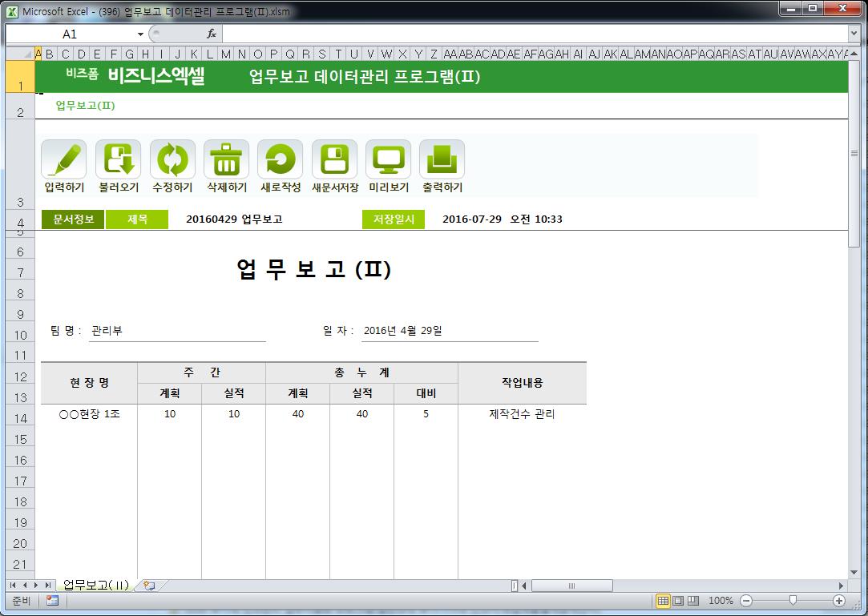Select the date cell 2016년 4월 29일
868x616 pixels.
[450, 330]
